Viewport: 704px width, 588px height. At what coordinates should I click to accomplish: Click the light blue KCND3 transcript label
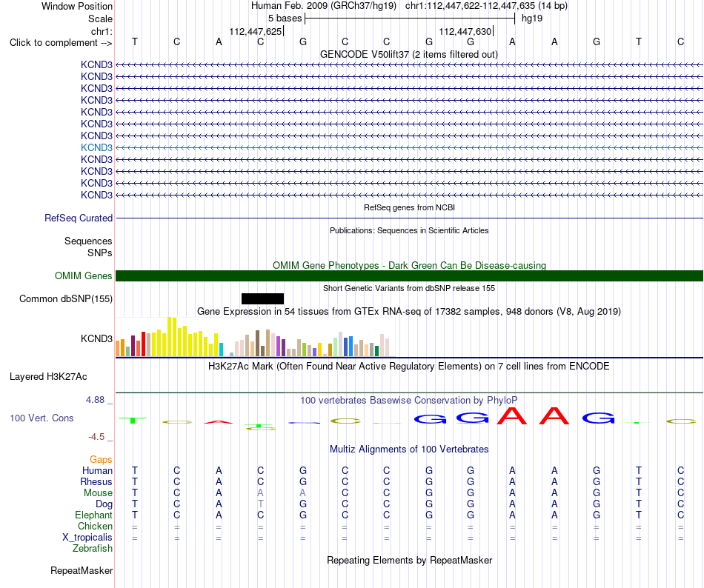coord(96,147)
